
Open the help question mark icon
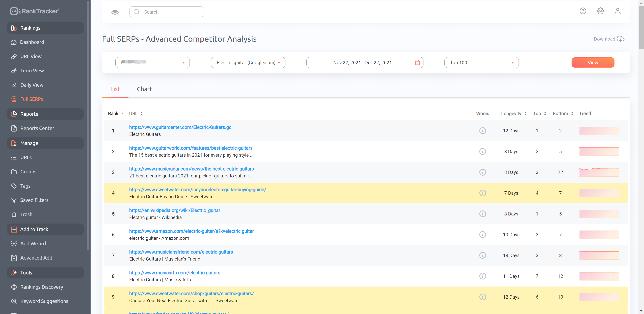[x=583, y=11]
